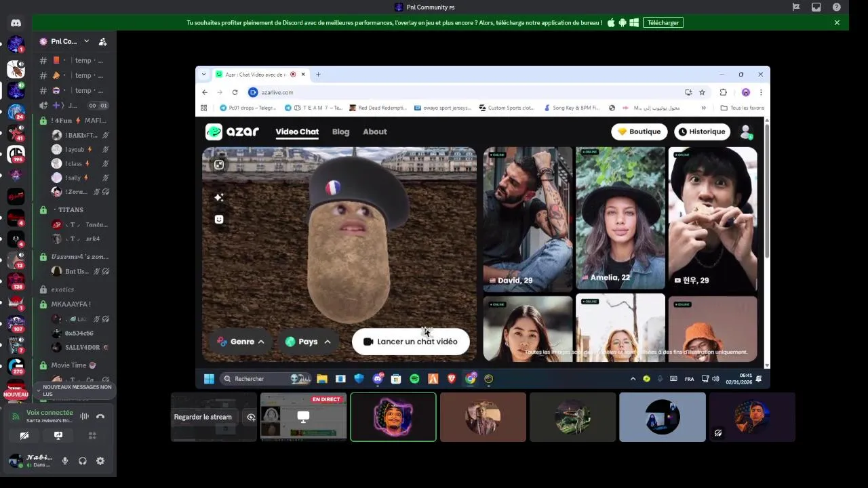
Task: Open the About tab on Azar
Action: point(375,131)
